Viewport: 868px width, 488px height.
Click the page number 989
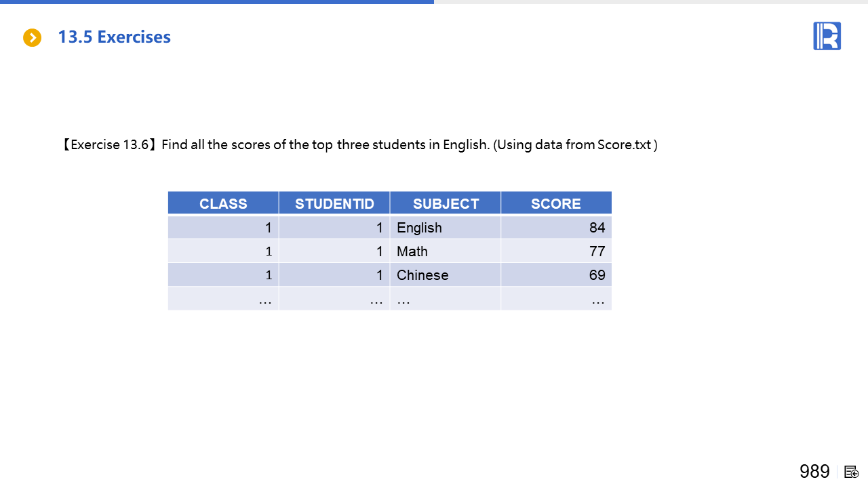[814, 472]
